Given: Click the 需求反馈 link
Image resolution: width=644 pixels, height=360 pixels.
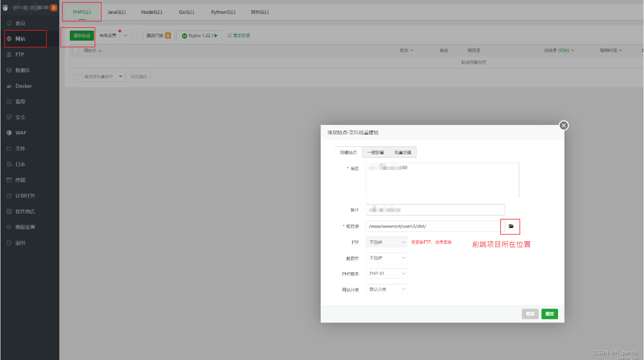Looking at the screenshot, I should 241,35.
